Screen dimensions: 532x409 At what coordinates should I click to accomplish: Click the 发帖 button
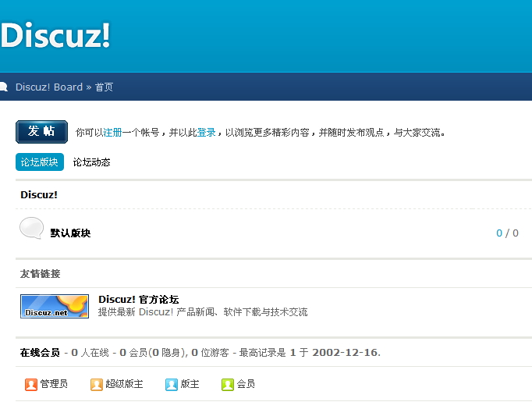tap(41, 132)
